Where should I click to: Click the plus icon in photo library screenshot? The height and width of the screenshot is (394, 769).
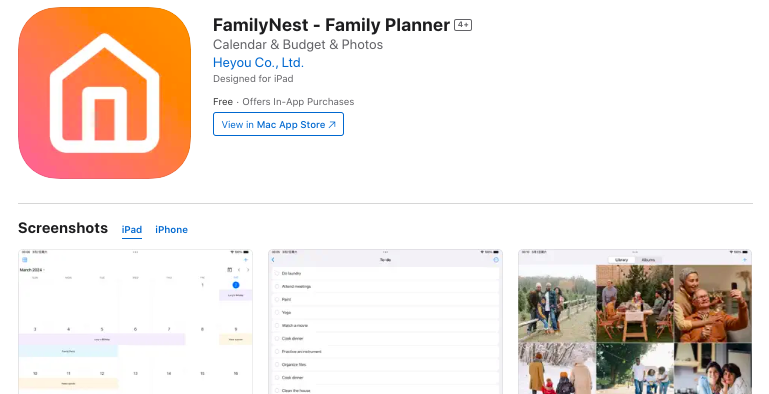coord(745,260)
